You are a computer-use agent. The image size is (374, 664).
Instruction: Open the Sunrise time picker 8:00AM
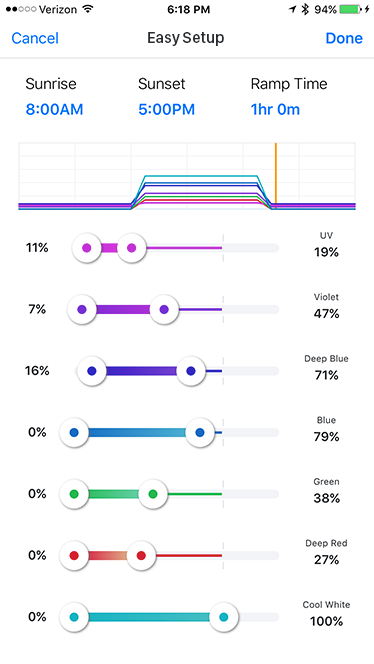click(x=54, y=110)
